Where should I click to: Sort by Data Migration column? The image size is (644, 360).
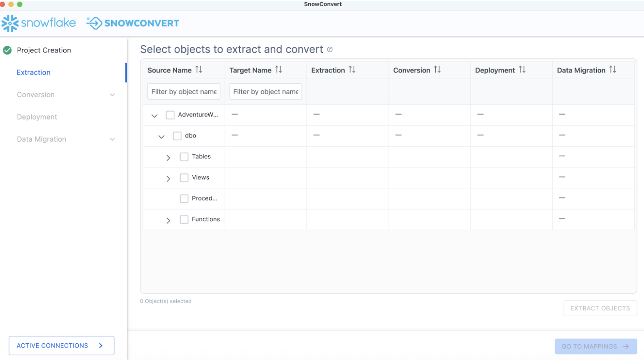[x=612, y=70]
